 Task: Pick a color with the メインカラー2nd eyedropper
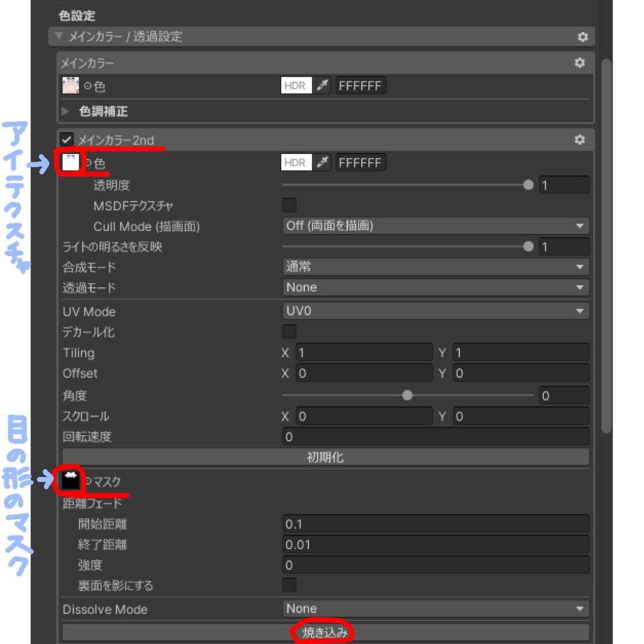click(323, 162)
